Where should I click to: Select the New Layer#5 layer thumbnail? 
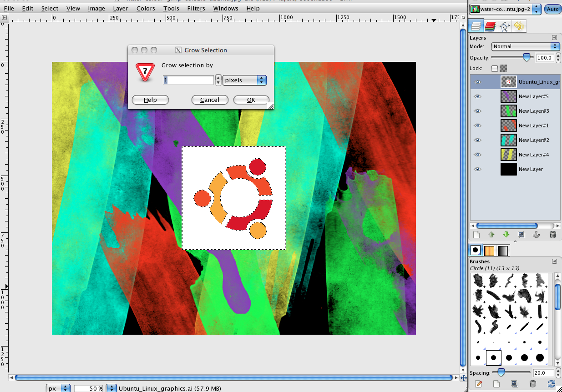[508, 96]
